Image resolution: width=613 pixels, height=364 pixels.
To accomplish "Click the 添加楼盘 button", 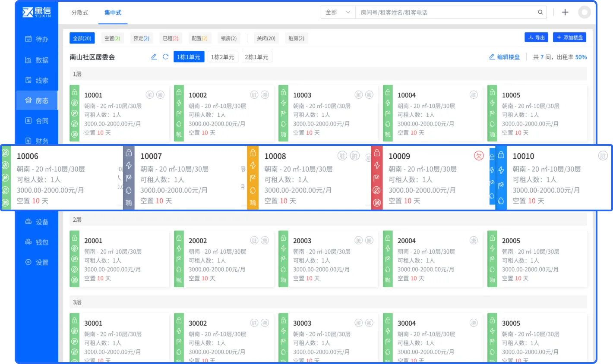I will (x=570, y=38).
